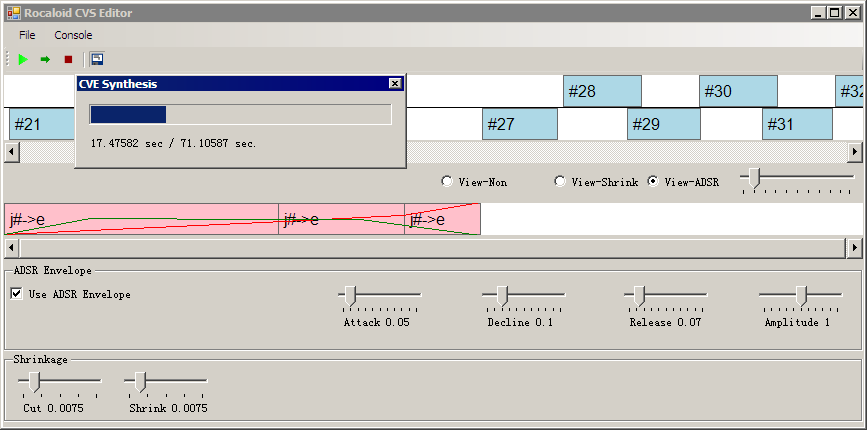Screen dimensions: 867x430
Task: Open the Console menu
Action: 73,35
